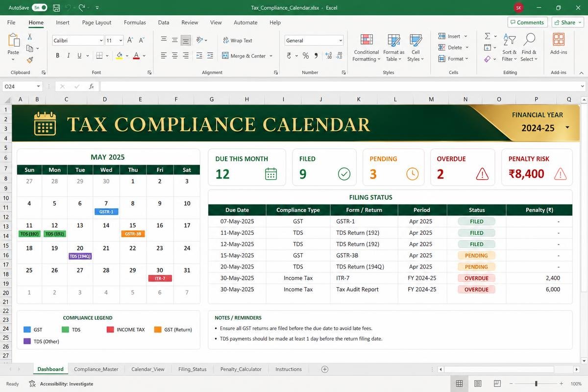This screenshot has height=392, width=588.
Task: Open the Comments pane button
Action: pyautogui.click(x=527, y=23)
